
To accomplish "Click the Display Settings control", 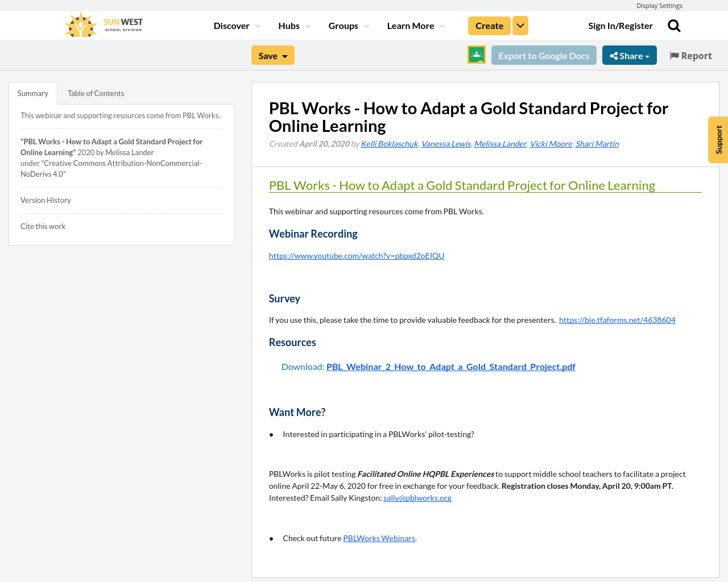I will point(659,5).
